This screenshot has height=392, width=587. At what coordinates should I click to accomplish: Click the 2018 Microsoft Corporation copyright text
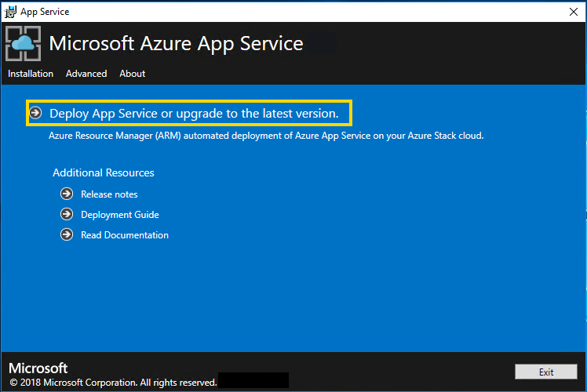pyautogui.click(x=114, y=383)
